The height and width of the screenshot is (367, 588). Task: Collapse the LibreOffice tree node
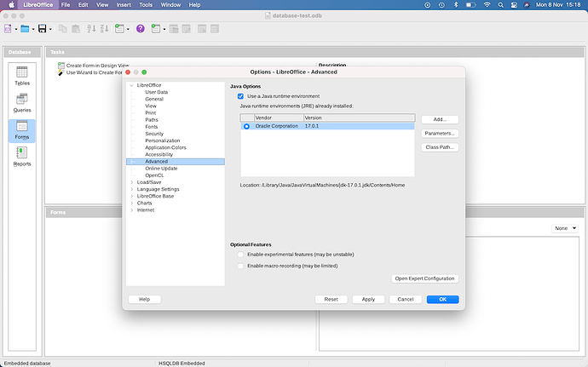tap(131, 85)
